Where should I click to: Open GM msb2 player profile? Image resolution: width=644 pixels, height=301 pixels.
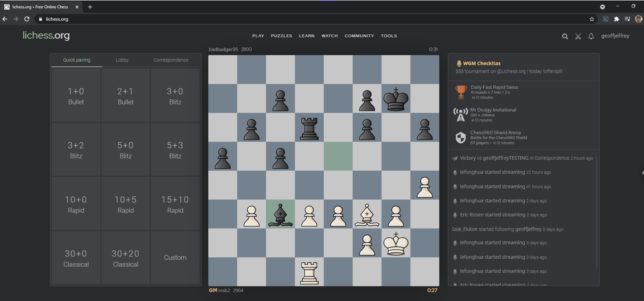pos(219,290)
